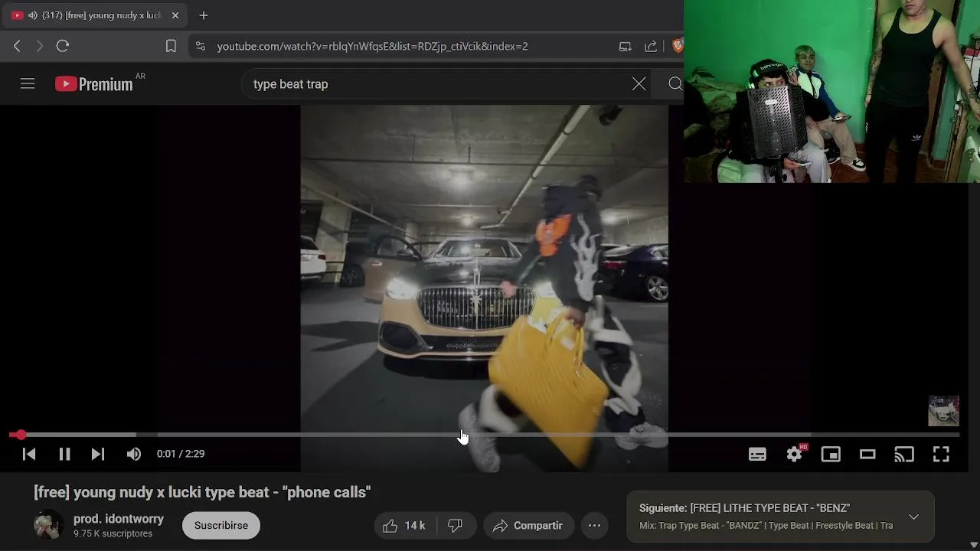Screen dimensions: 980x551
Task: Reload the current page
Action: point(63,46)
